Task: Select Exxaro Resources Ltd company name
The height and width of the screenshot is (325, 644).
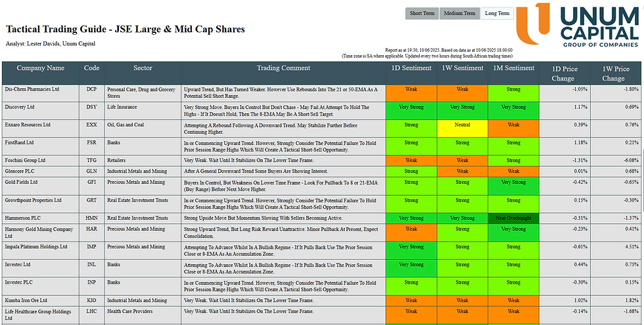Action: click(28, 125)
